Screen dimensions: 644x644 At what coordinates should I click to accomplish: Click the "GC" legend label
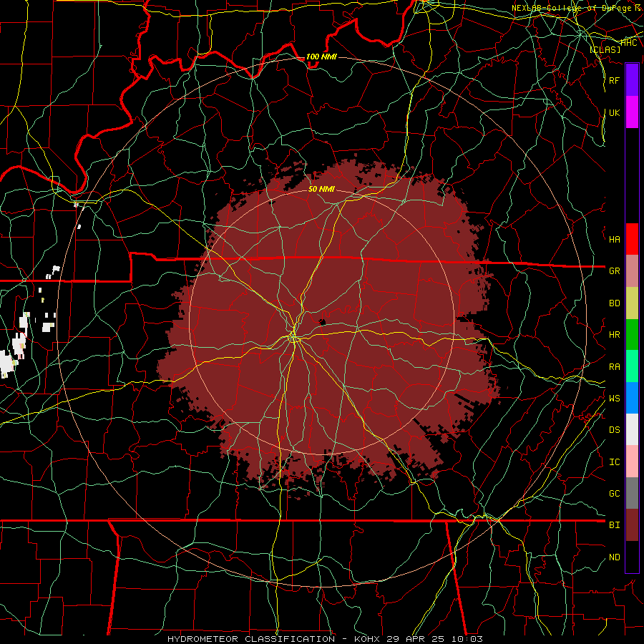pos(614,494)
